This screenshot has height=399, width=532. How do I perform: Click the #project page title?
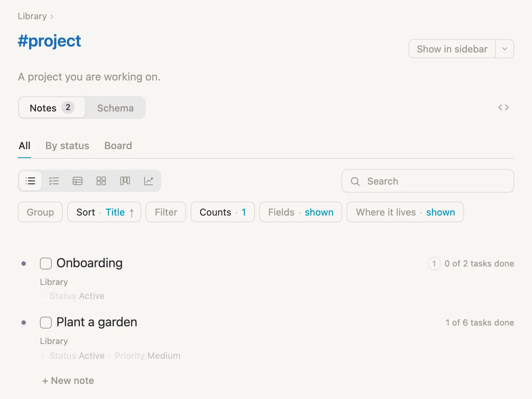coord(50,41)
